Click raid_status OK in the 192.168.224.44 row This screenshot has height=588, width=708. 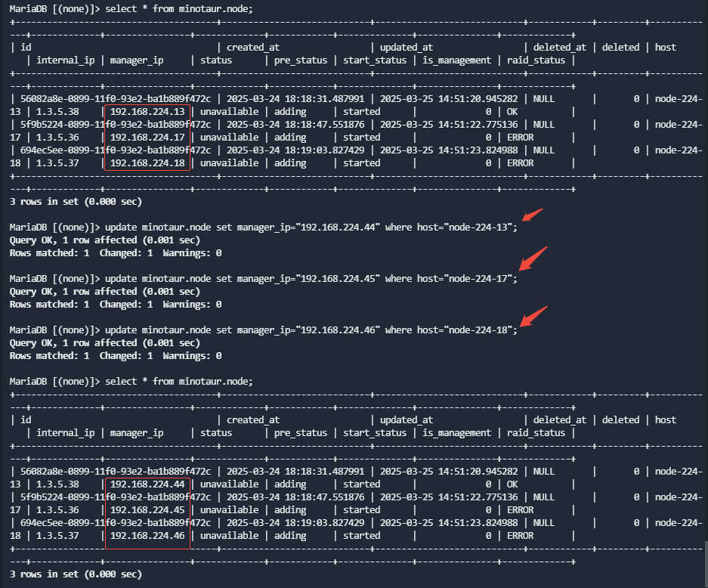point(512,484)
